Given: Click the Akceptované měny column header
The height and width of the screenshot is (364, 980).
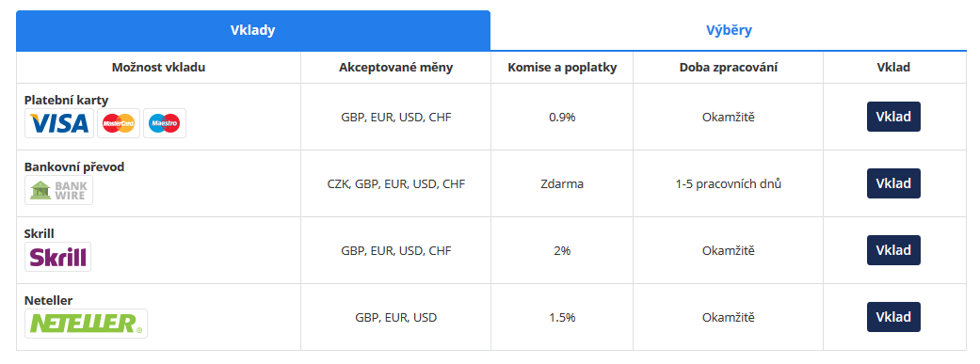Looking at the screenshot, I should (x=395, y=68).
